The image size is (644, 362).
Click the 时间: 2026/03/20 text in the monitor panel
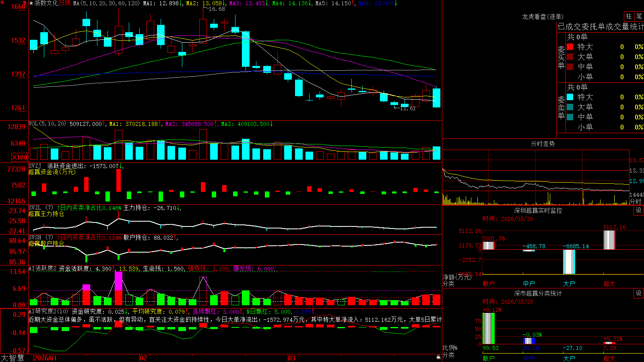tap(508, 219)
